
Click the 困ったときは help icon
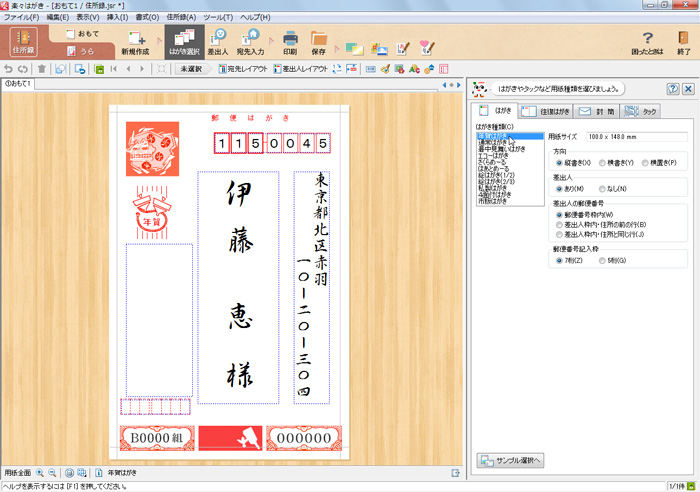pyautogui.click(x=647, y=40)
